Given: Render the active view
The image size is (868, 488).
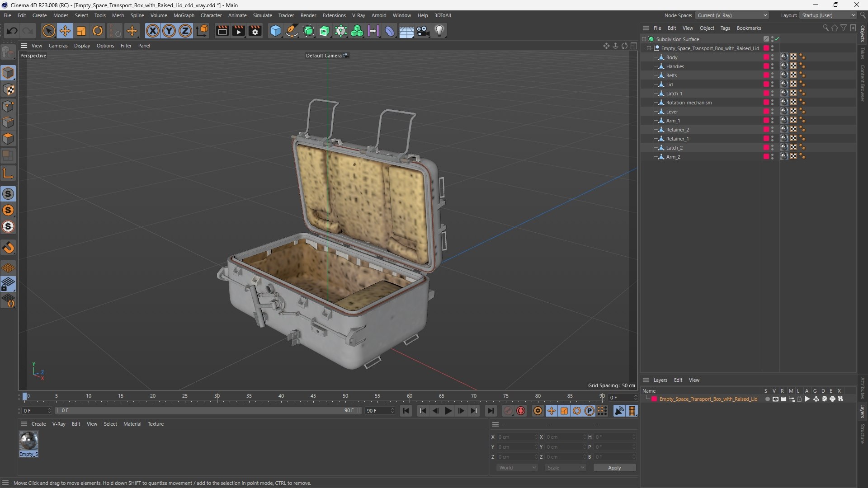Looking at the screenshot, I should pyautogui.click(x=222, y=31).
